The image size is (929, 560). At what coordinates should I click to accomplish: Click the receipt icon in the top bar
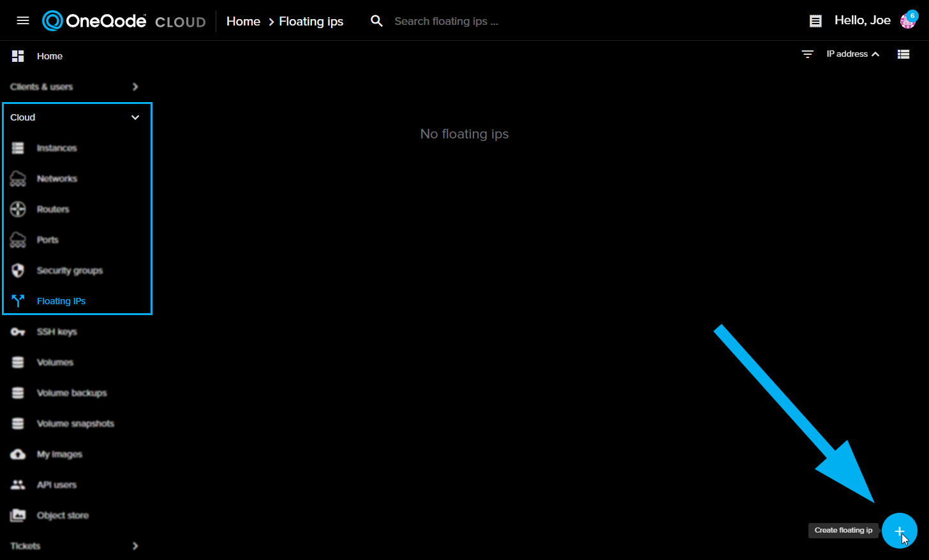coord(815,20)
